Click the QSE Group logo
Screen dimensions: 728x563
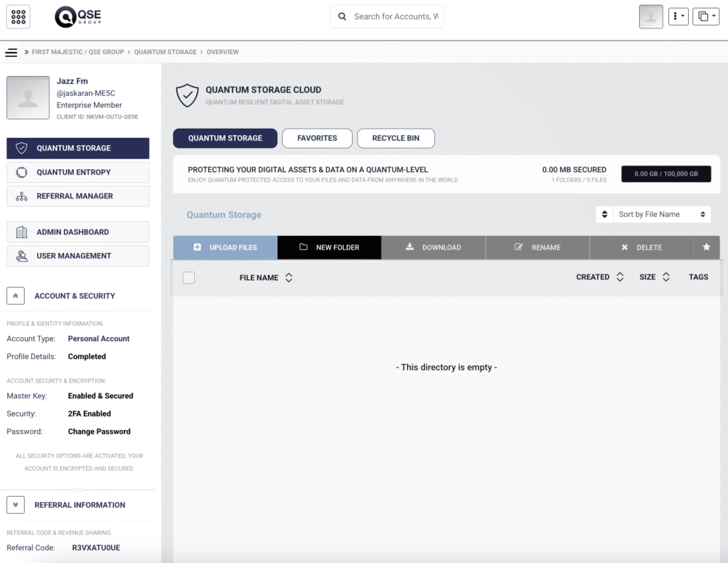pos(77,17)
